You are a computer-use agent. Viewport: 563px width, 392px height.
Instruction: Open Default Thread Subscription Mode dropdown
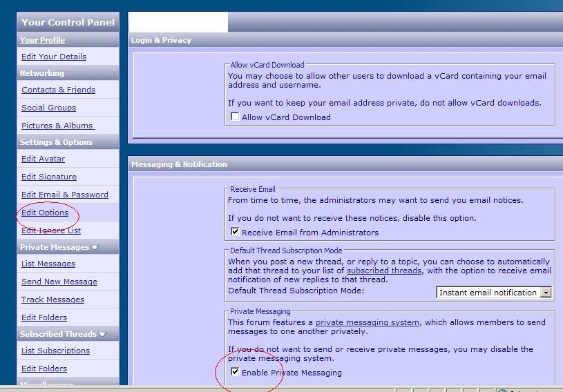(x=546, y=293)
